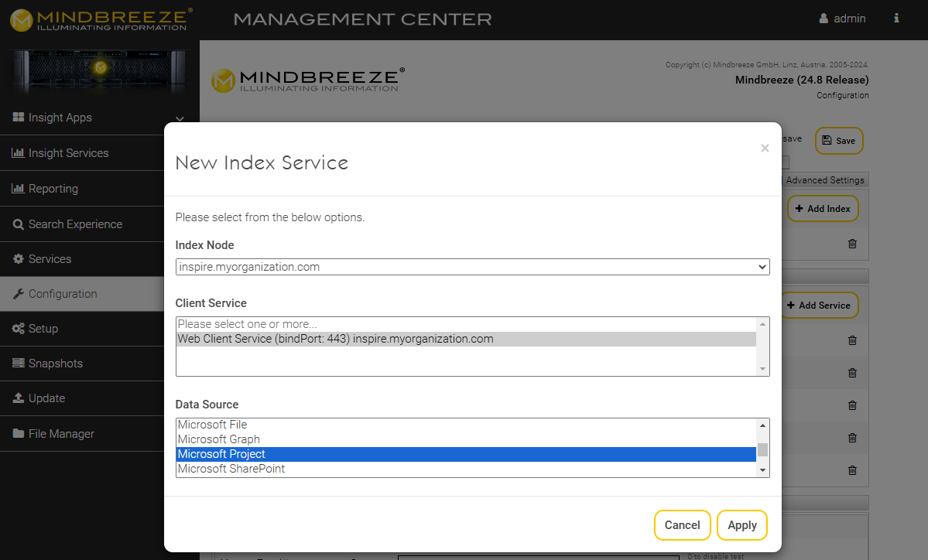The image size is (928, 560).
Task: Select Services in the sidebar
Action: click(82, 259)
